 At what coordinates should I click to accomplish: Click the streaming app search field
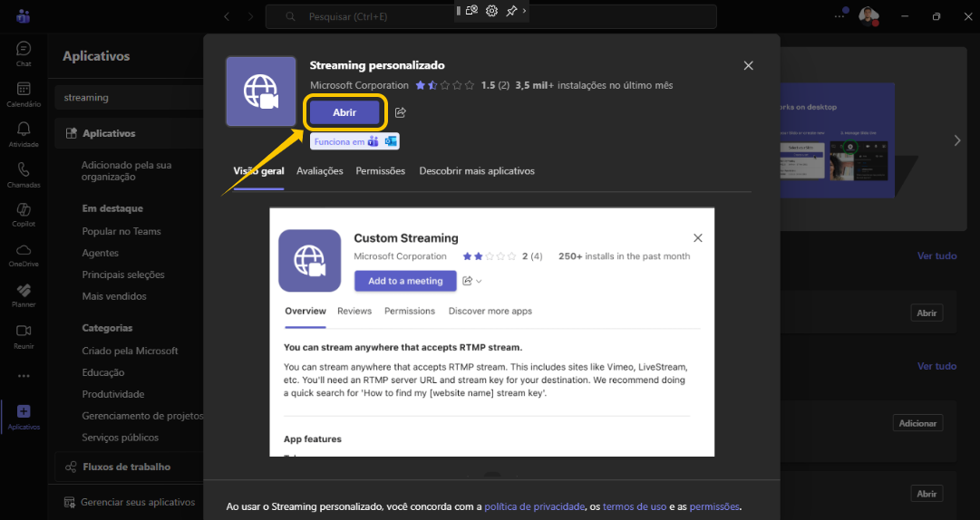(130, 97)
